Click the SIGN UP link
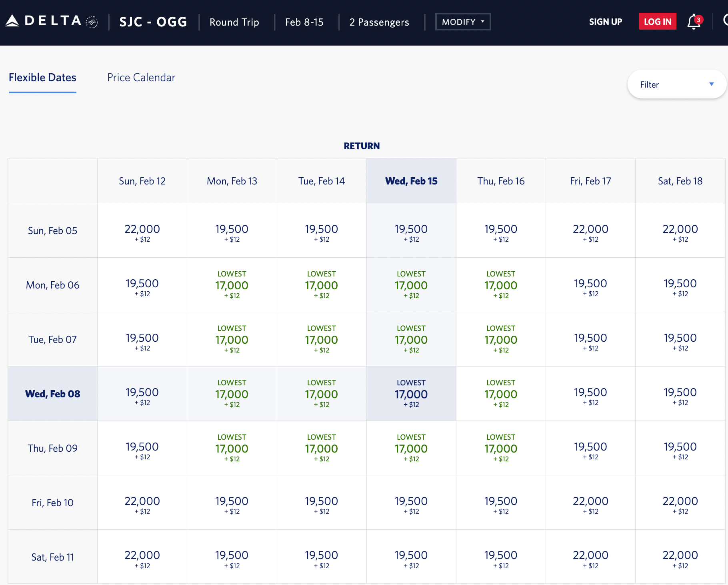 [605, 22]
